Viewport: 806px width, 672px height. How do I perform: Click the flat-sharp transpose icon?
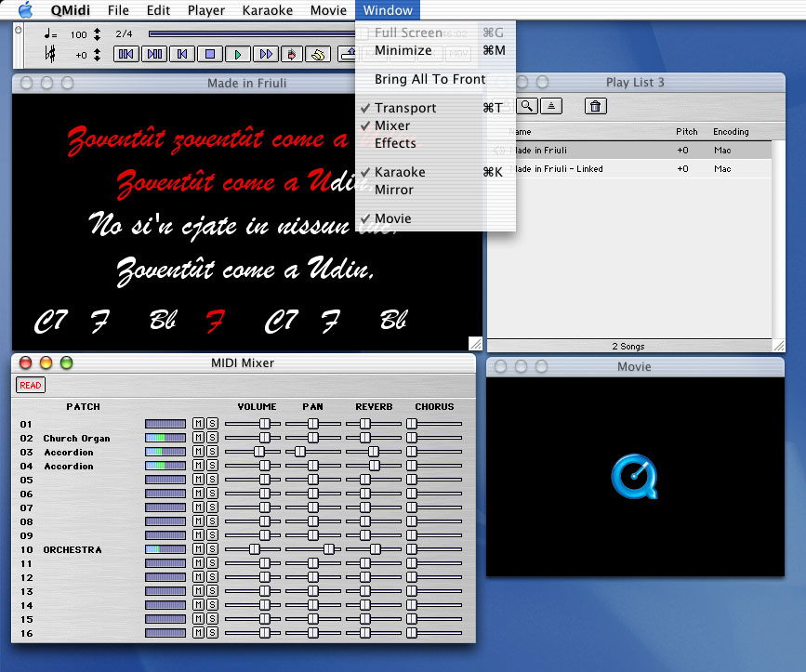[50, 54]
